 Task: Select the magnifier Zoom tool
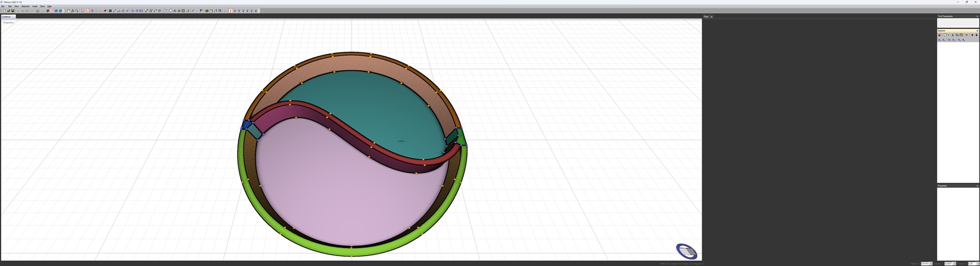pyautogui.click(x=77, y=10)
